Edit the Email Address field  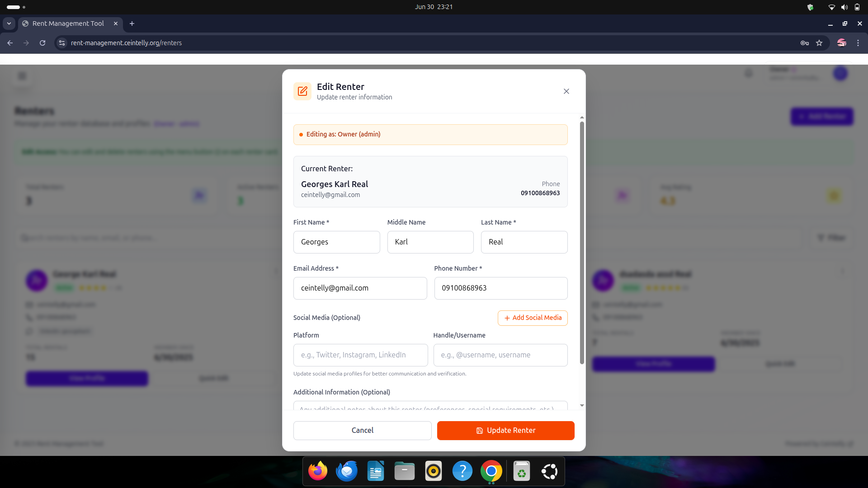click(360, 288)
